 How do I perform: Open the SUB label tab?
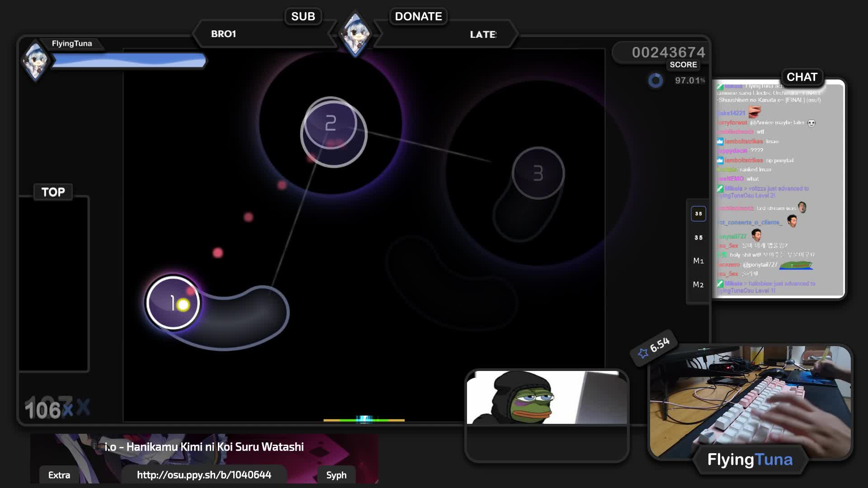[303, 17]
